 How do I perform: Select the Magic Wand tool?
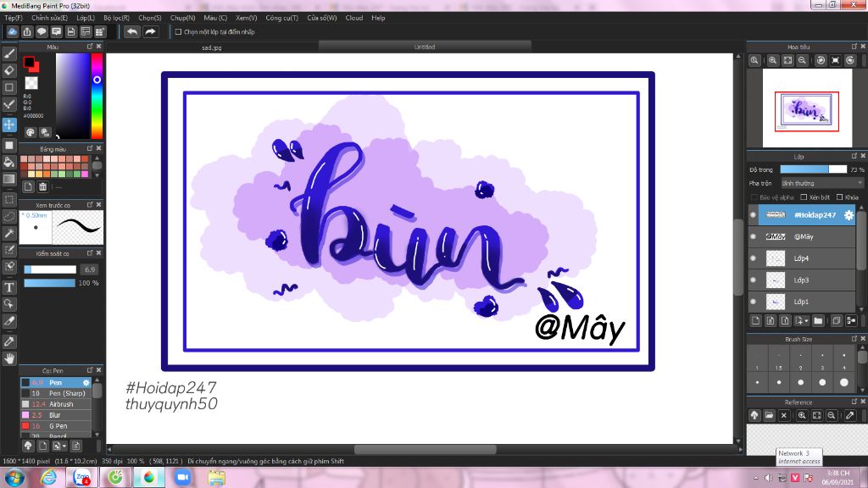point(8,233)
